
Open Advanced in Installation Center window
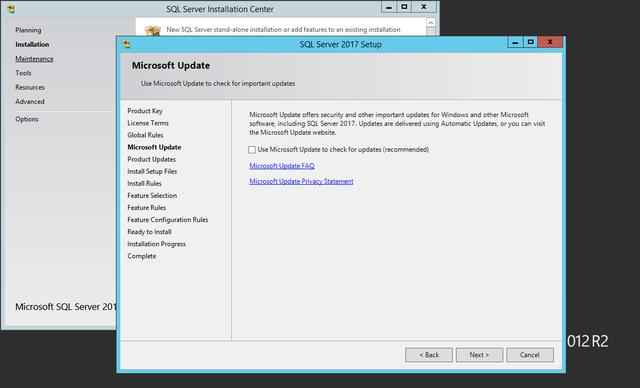click(x=30, y=102)
